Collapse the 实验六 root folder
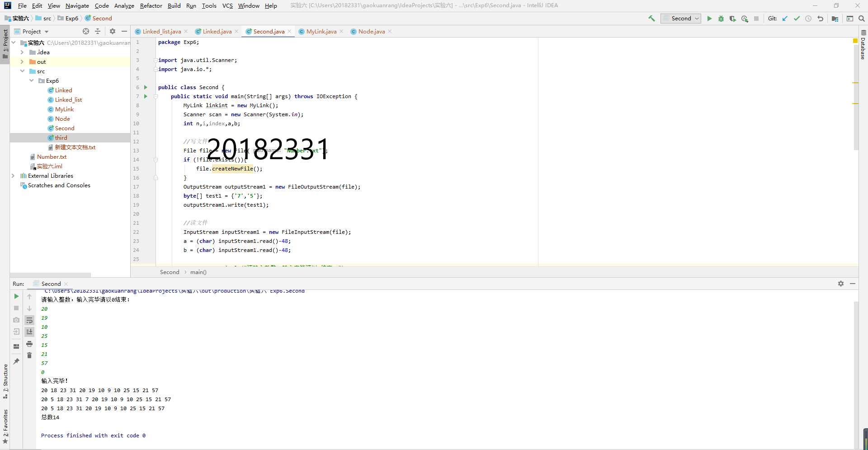 pos(13,43)
